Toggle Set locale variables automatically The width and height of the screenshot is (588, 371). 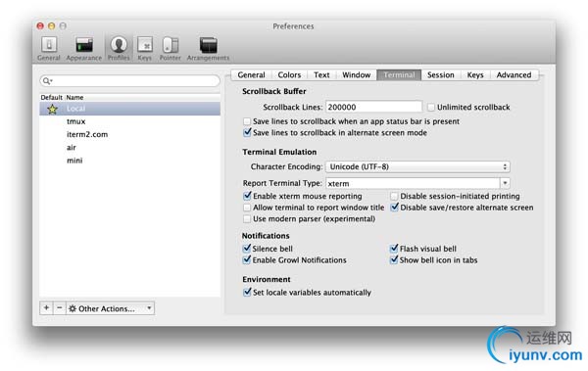pyautogui.click(x=247, y=292)
